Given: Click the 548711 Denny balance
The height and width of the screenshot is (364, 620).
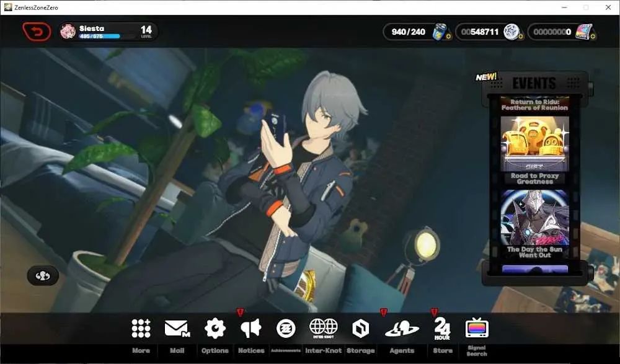Looking at the screenshot, I should (480, 32).
